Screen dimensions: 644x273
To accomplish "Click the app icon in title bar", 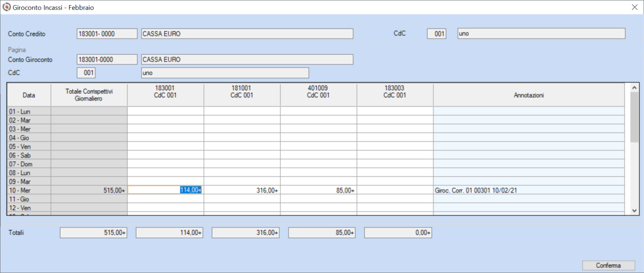I will tap(7, 8).
